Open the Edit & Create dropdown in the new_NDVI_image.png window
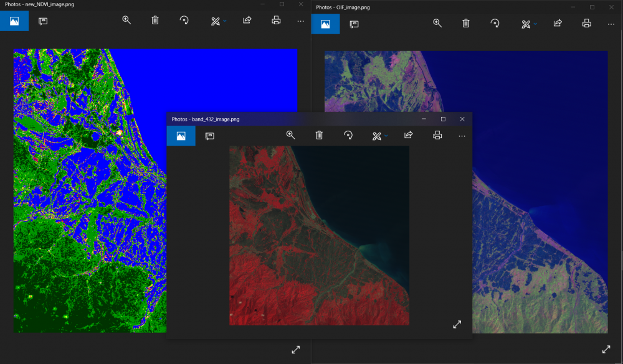Image resolution: width=623 pixels, height=364 pixels. [218, 21]
